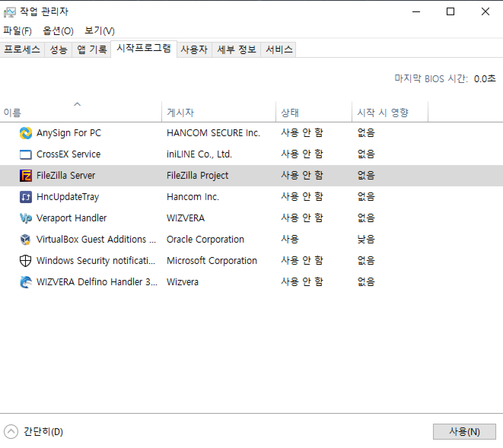The width and height of the screenshot is (503, 448).
Task: Select the Windows Security notification entry
Action: (96, 261)
